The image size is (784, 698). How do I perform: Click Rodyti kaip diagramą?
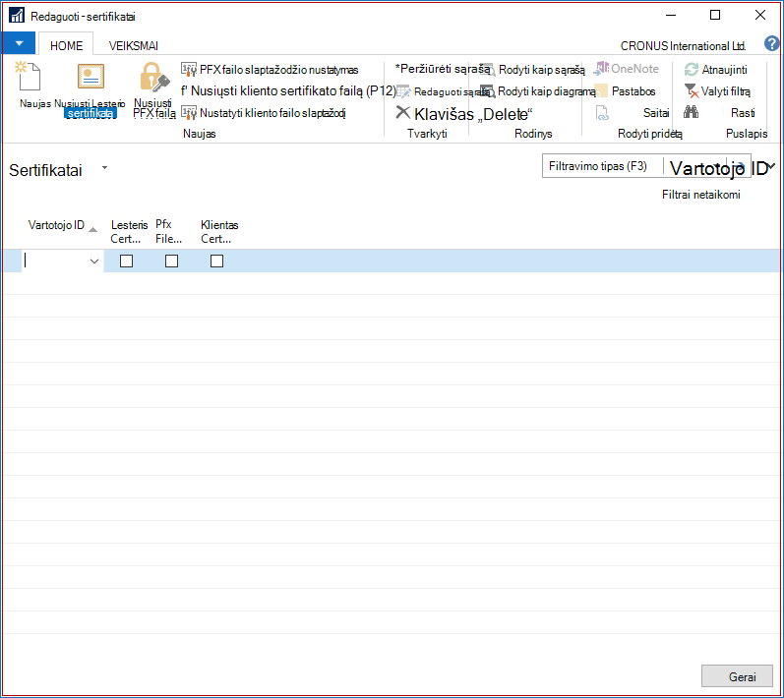click(x=538, y=91)
